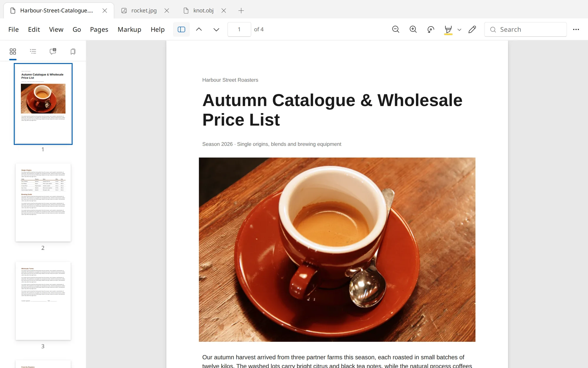Close the rocket.jpg tab
Image resolution: width=588 pixels, height=368 pixels.
[x=167, y=11]
